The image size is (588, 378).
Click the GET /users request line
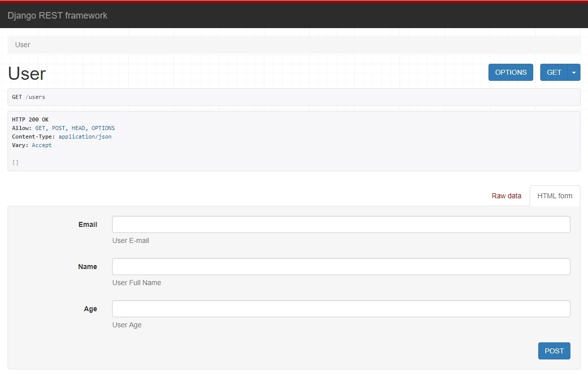[29, 97]
